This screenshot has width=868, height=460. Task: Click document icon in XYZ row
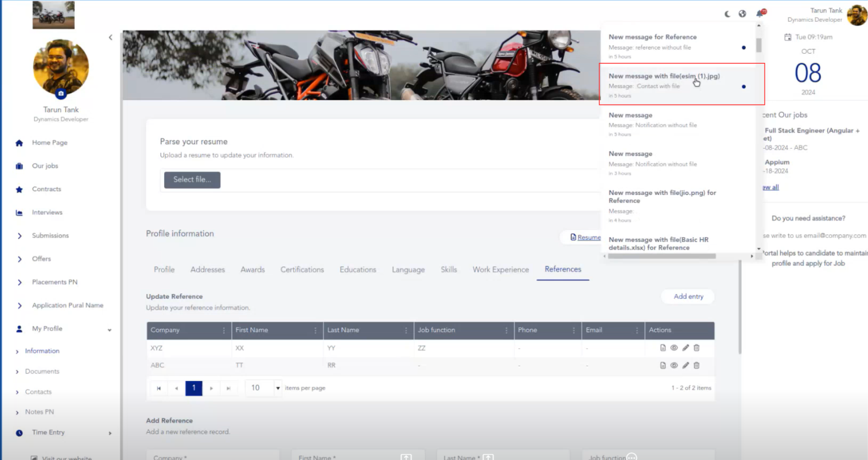(x=663, y=348)
